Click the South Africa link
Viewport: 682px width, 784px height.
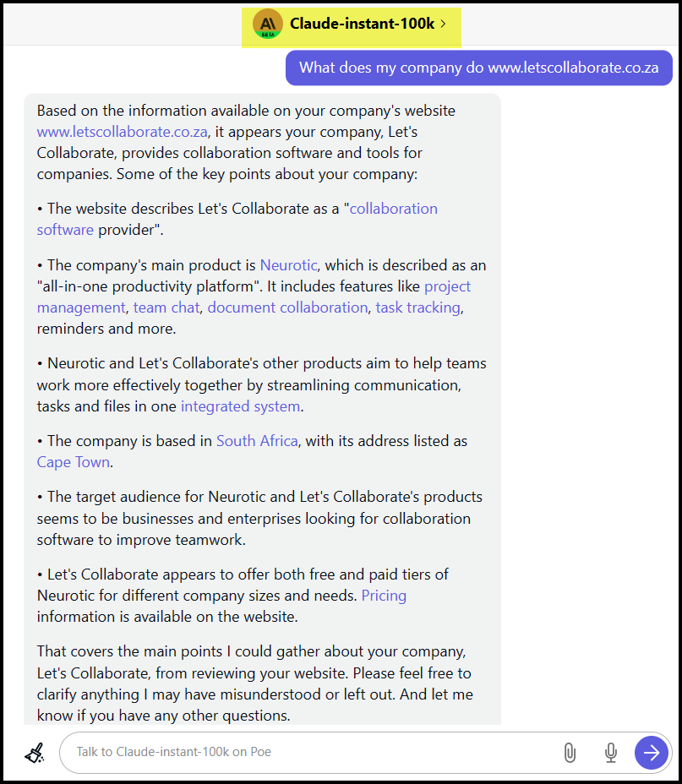point(257,441)
